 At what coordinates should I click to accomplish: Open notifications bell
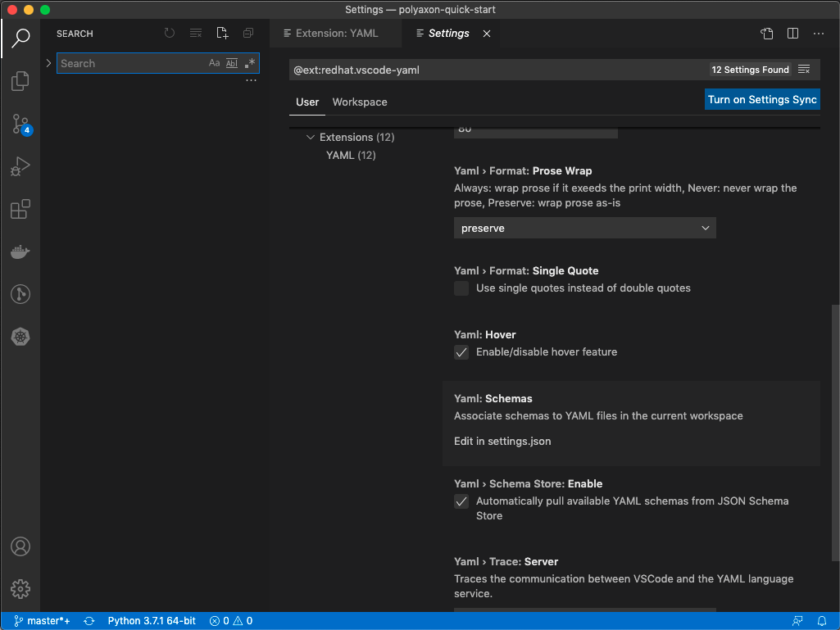click(822, 620)
